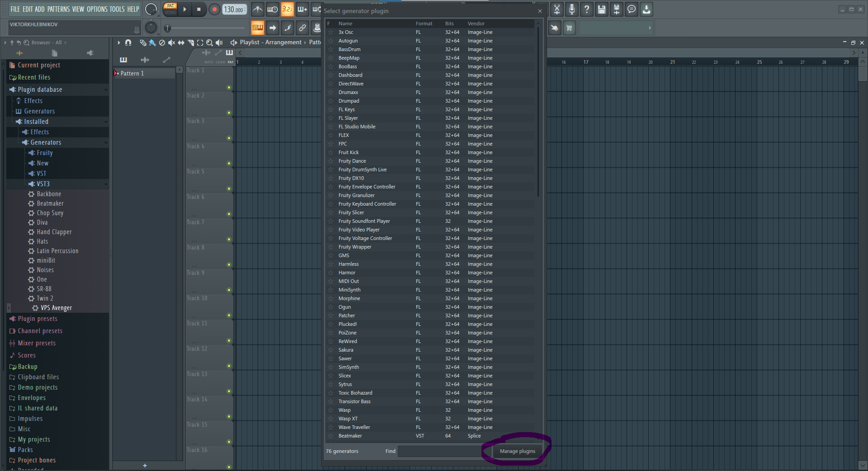Open the audio editor scissors icon
868x471 pixels.
pyautogui.click(x=557, y=9)
